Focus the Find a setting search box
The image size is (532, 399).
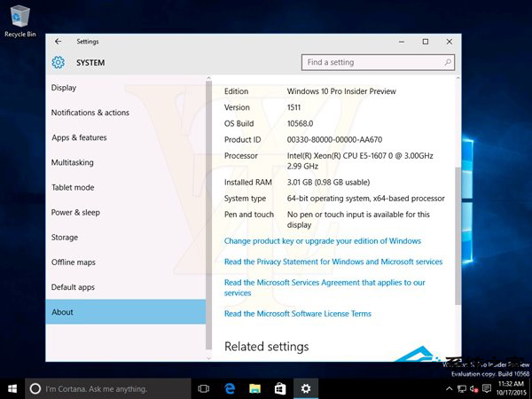(x=378, y=62)
